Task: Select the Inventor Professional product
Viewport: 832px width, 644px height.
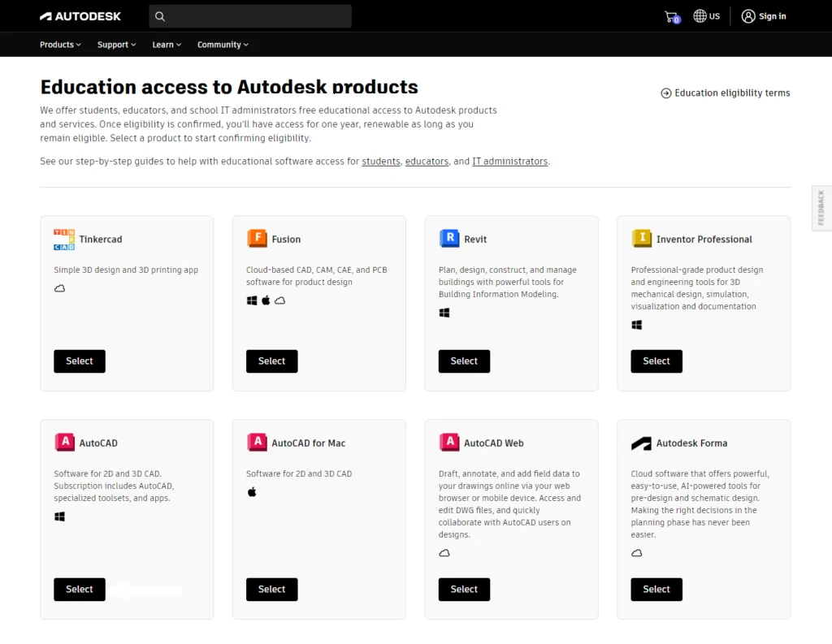Action: click(x=656, y=361)
